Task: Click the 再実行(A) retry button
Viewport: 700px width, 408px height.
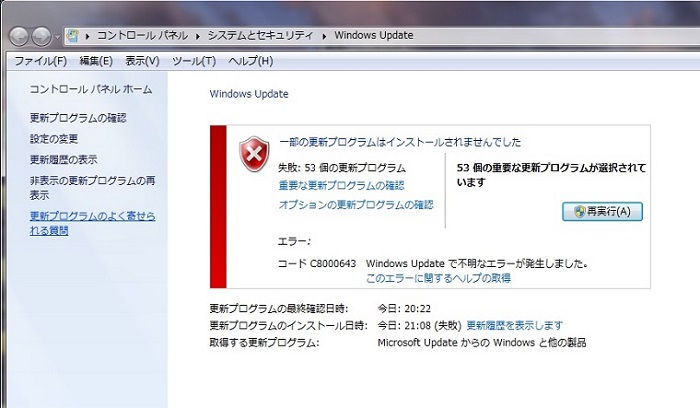Action: [602, 212]
